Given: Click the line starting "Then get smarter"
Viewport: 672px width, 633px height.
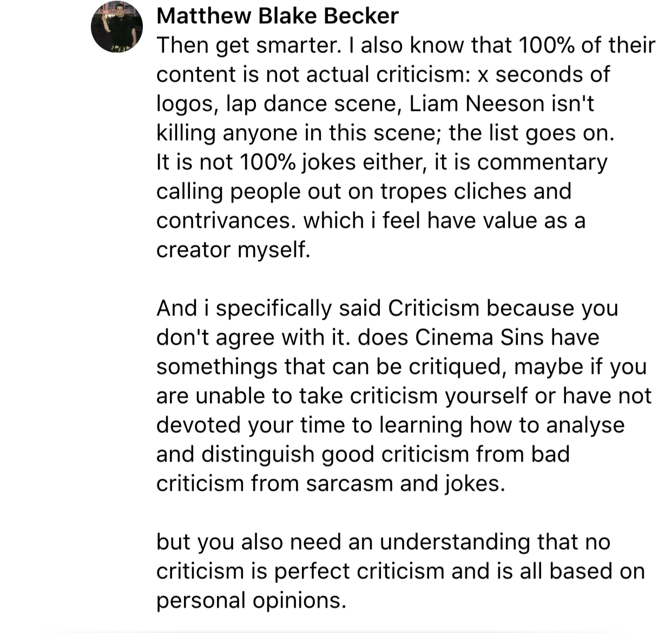Looking at the screenshot, I should [406, 45].
